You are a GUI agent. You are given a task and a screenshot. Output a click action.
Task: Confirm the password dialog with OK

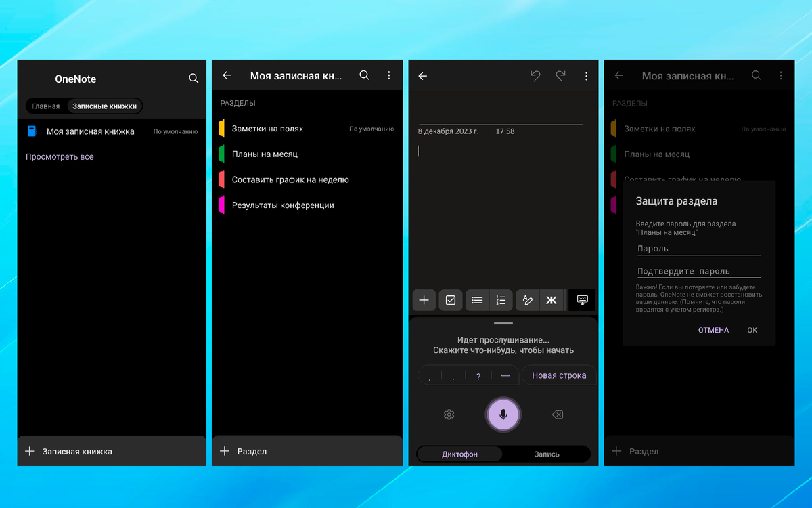click(752, 330)
